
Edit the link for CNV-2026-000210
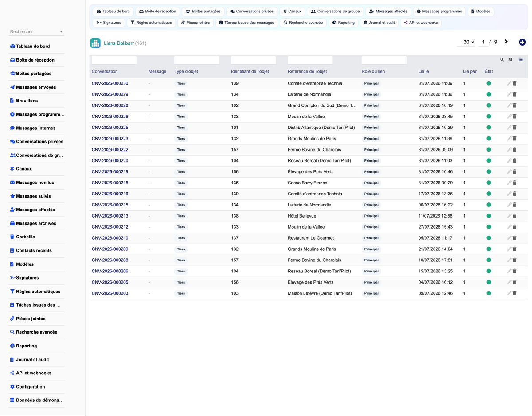point(509,238)
